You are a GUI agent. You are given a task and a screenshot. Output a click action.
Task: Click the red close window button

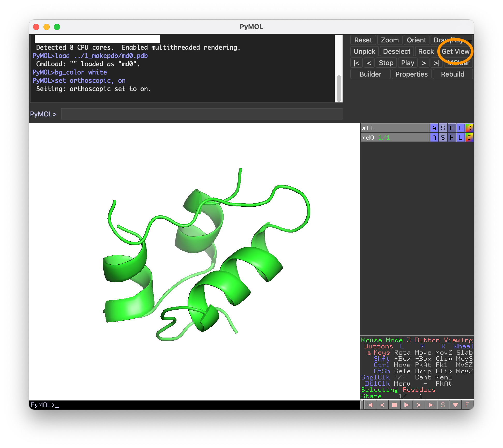[x=36, y=27]
